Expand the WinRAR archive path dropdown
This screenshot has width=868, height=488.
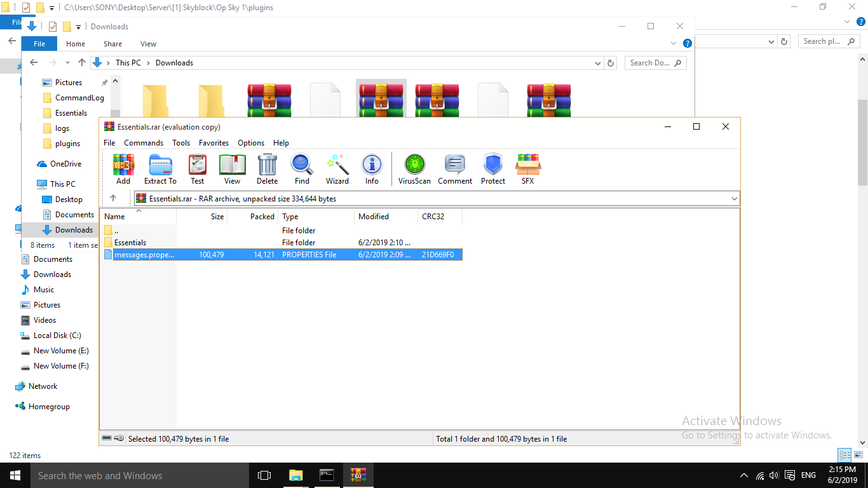click(735, 199)
